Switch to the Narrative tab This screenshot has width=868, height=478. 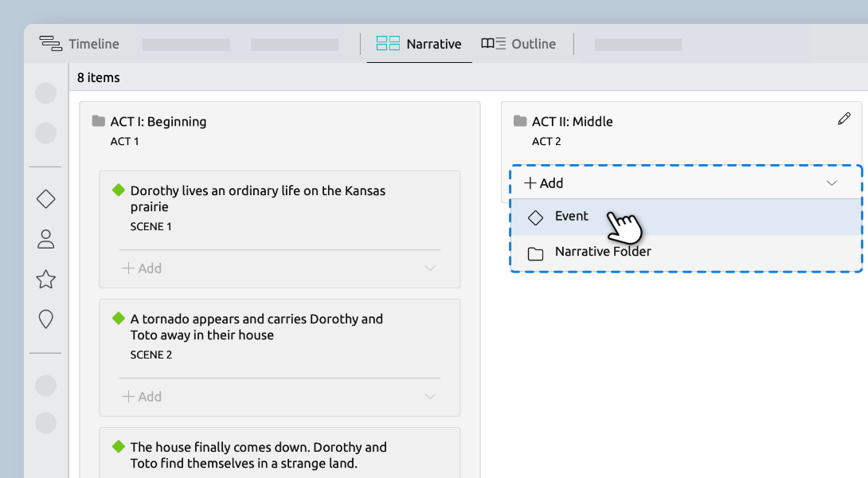click(419, 44)
